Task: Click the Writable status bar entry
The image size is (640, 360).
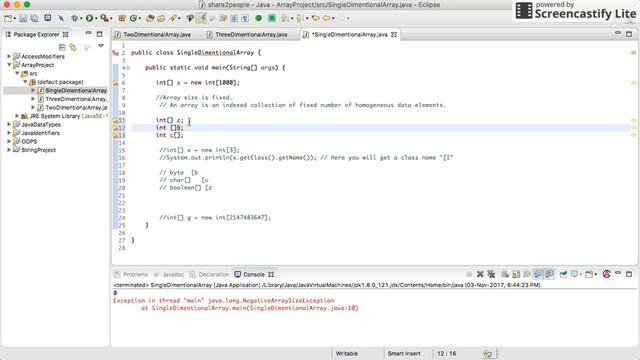Action: tap(347, 353)
